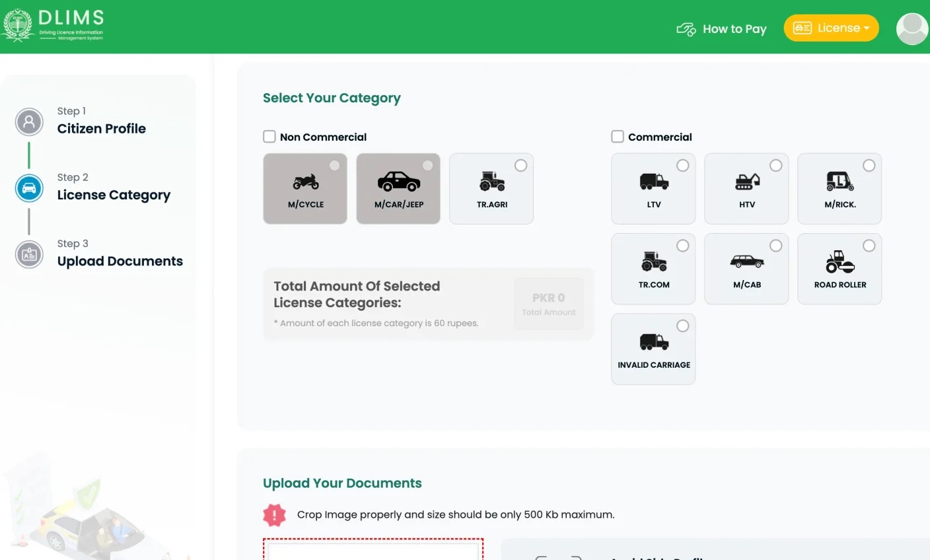Open the How to Pay link
The height and width of the screenshot is (560, 930).
722,29
